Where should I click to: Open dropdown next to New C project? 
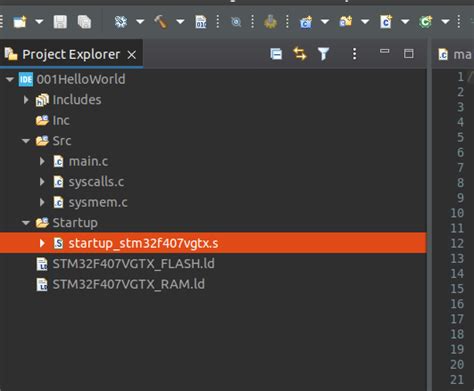[325, 22]
